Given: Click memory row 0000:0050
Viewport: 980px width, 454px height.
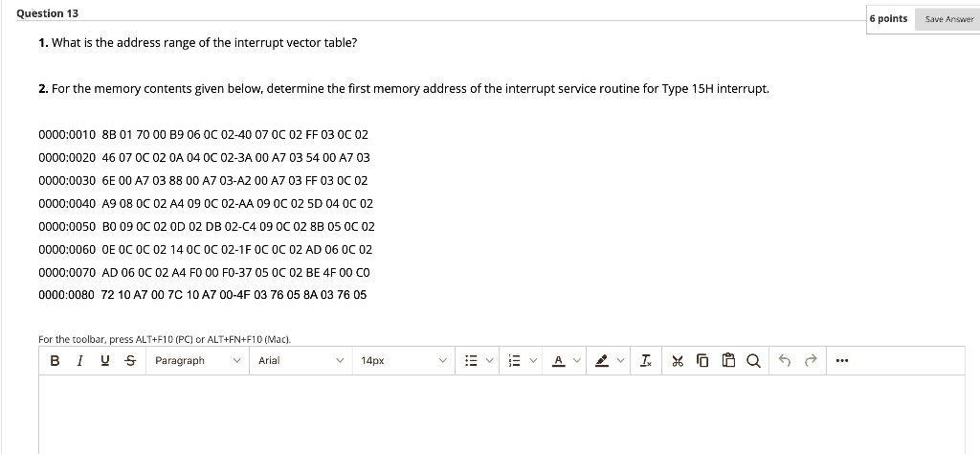Looking at the screenshot, I should point(207,226).
